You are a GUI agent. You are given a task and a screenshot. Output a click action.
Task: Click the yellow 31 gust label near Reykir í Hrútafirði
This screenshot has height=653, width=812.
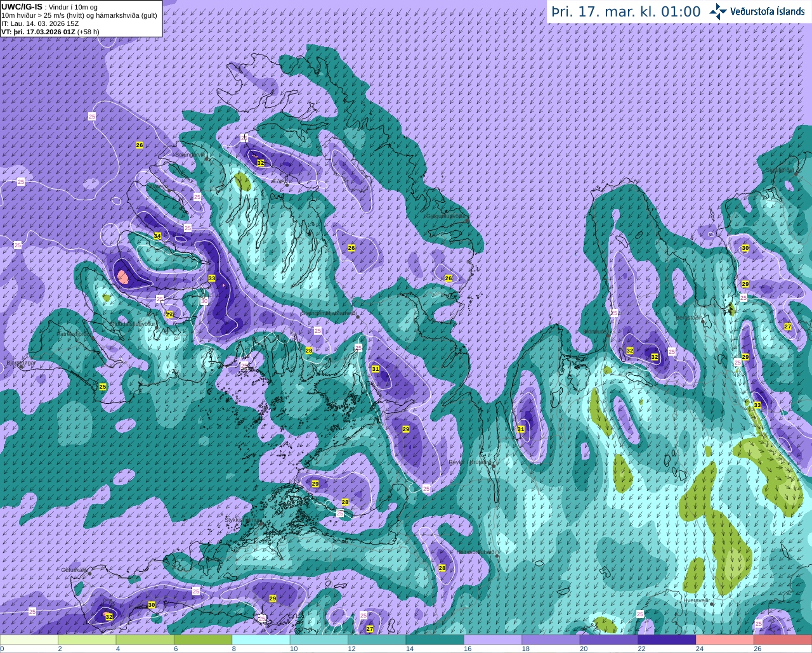[x=521, y=429]
